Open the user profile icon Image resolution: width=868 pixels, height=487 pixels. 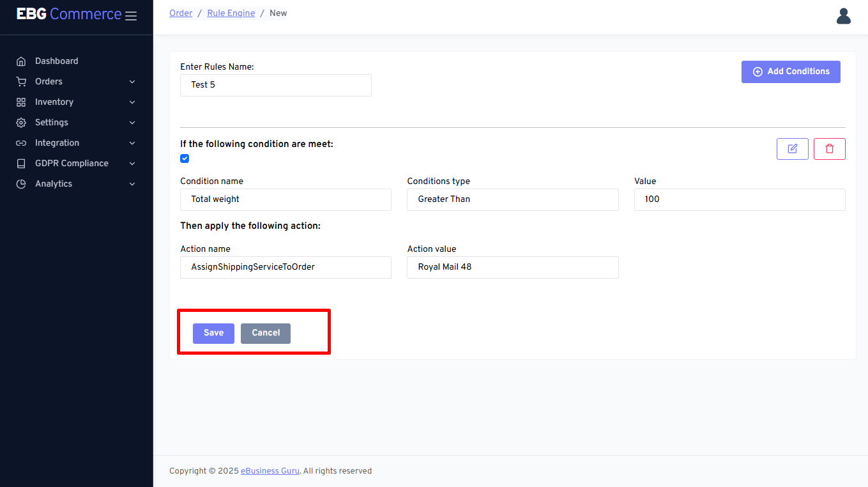[843, 17]
